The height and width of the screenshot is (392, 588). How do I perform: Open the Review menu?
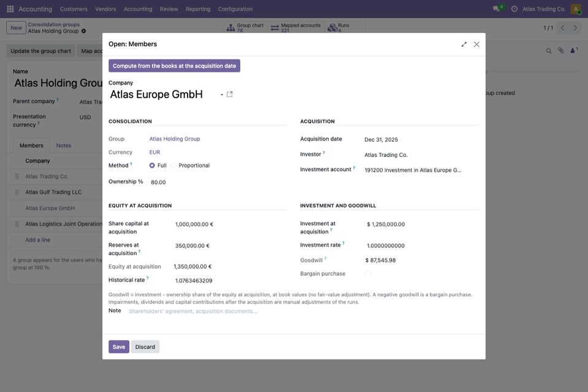coord(169,9)
